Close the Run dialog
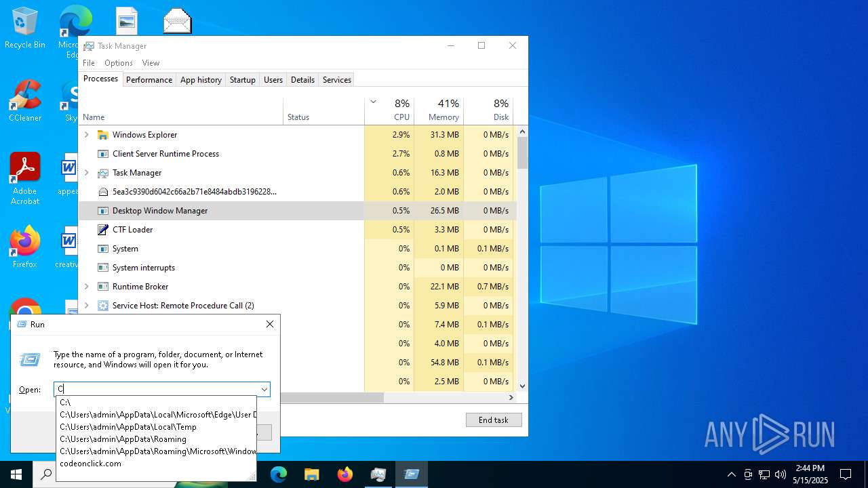Image resolution: width=868 pixels, height=488 pixels. 270,325
